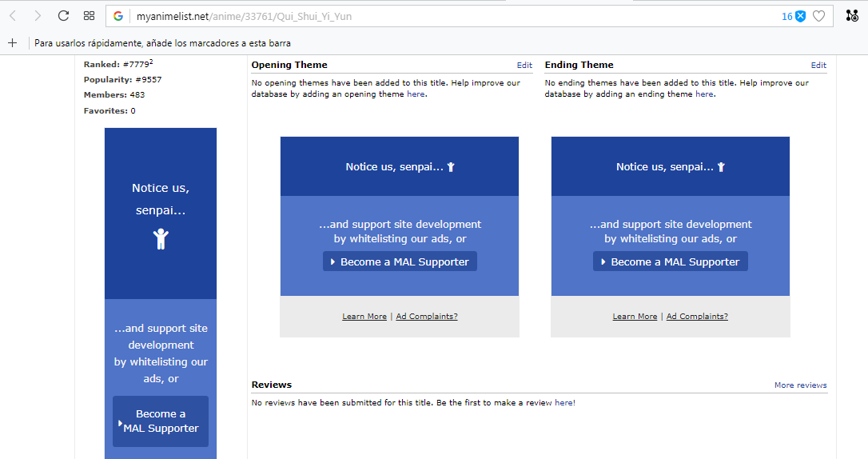The height and width of the screenshot is (459, 868).
Task: Add an ending theme via here link
Action: pyautogui.click(x=704, y=94)
